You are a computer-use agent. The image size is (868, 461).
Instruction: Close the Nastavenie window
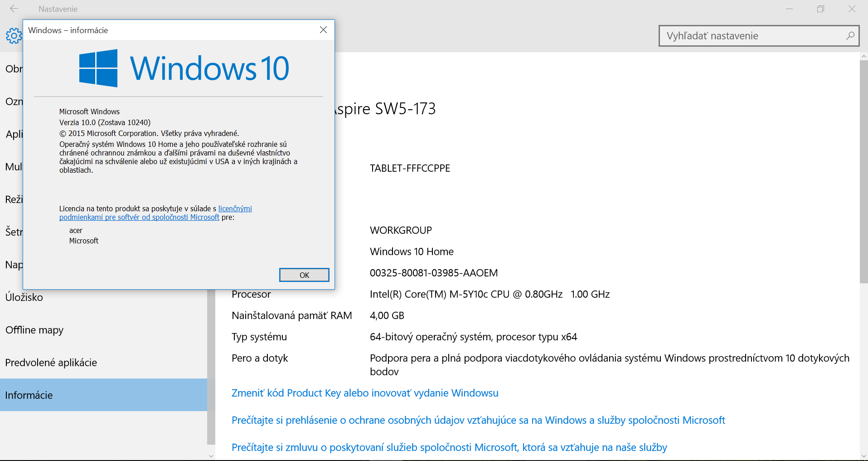point(852,9)
